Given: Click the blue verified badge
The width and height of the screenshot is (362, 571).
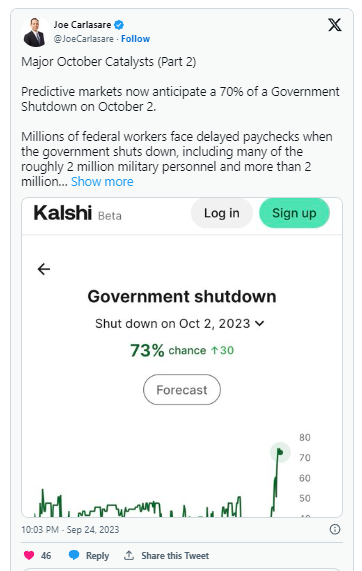Looking at the screenshot, I should click(119, 25).
